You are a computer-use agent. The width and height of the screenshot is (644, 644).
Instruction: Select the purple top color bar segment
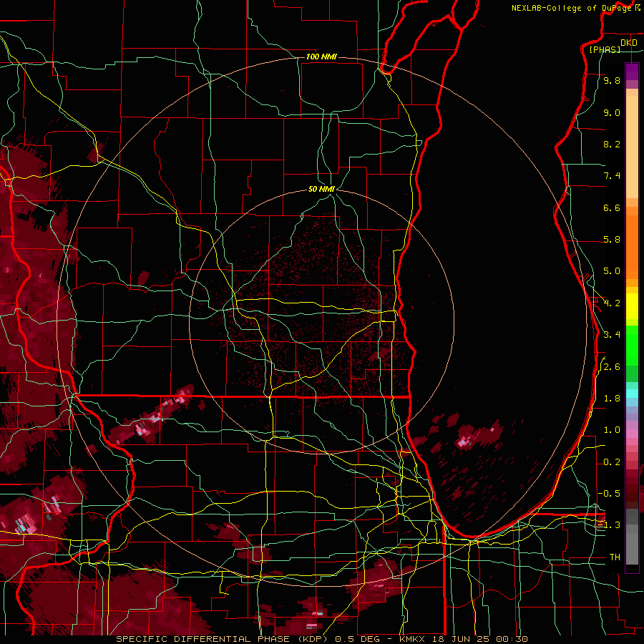pyautogui.click(x=632, y=72)
